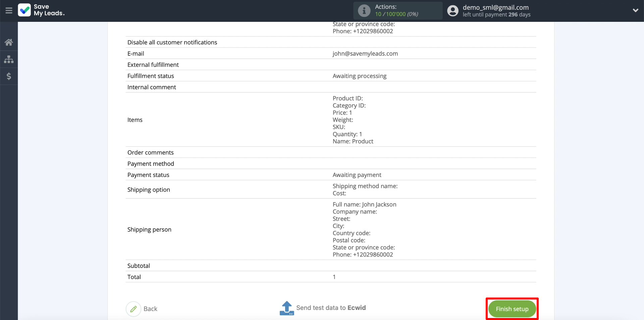Screen dimensions: 644x320
Task: Click the Save My Leads logo
Action: click(41, 10)
